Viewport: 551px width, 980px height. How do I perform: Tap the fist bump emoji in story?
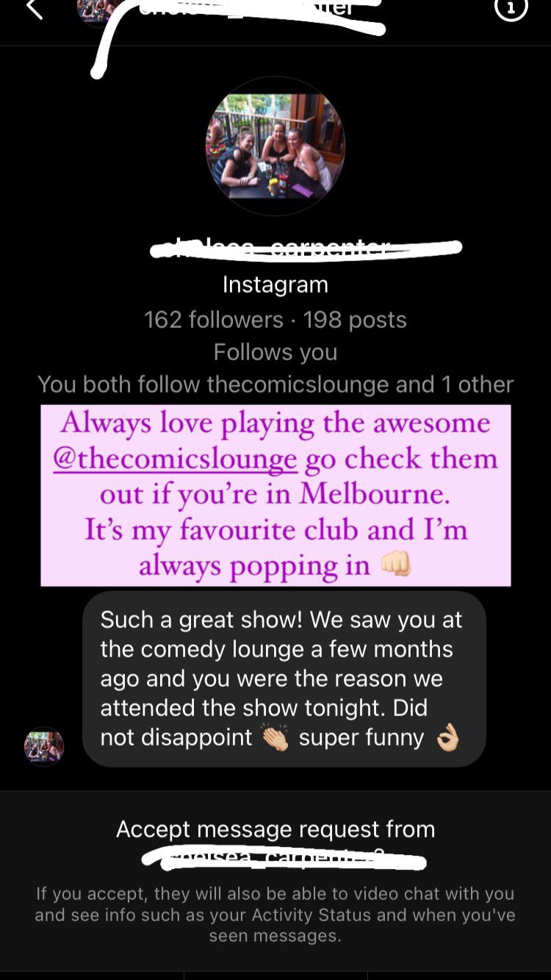[395, 565]
